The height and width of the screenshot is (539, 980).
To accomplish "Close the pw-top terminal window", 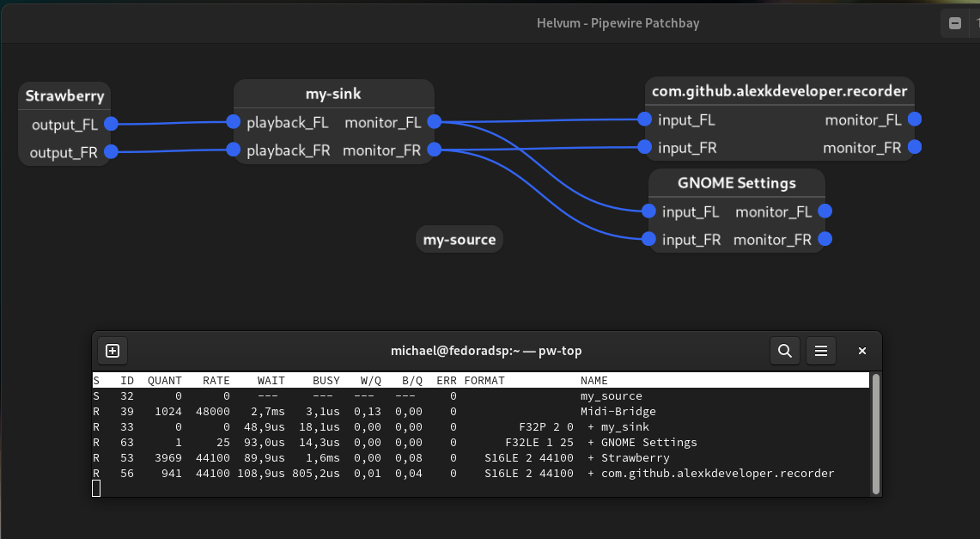I will (861, 351).
